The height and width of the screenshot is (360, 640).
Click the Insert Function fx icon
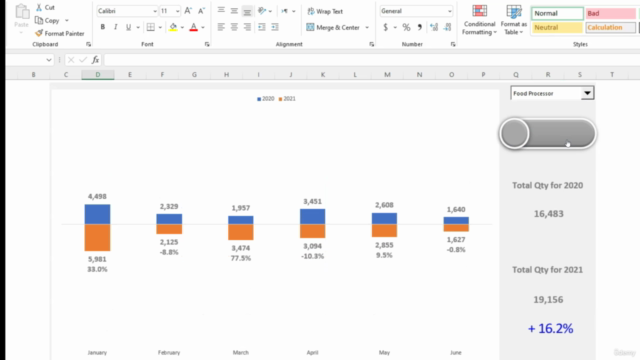(95, 60)
